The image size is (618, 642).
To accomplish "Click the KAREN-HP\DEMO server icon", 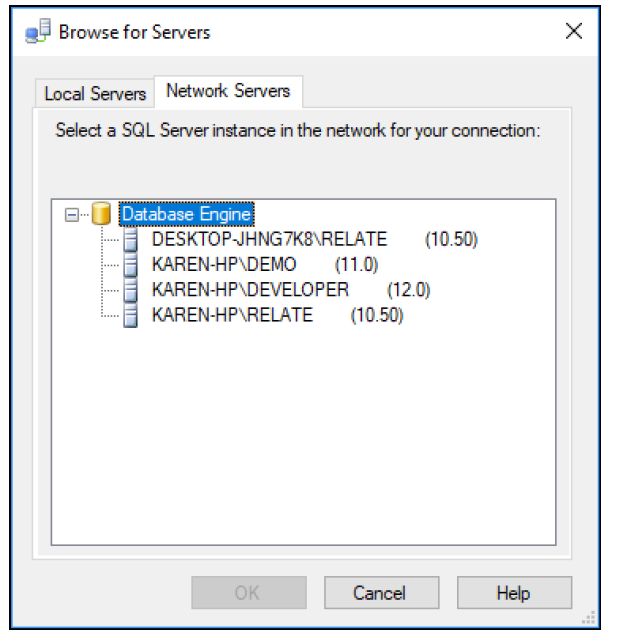I will (131, 265).
